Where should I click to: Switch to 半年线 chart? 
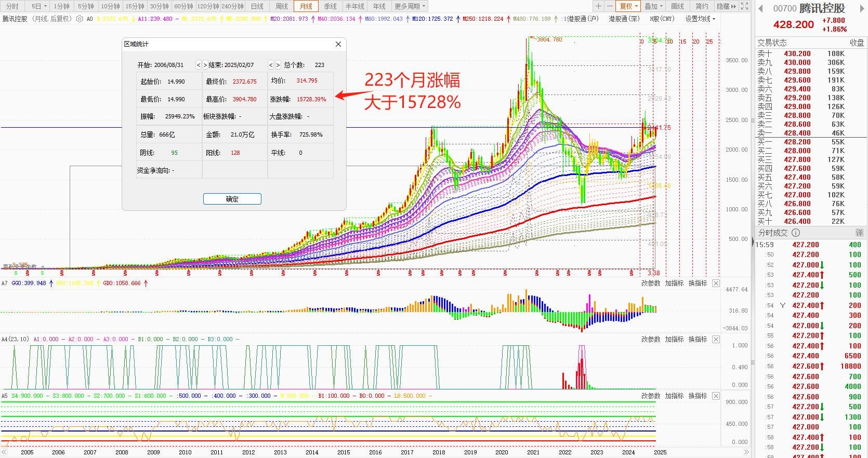tap(354, 6)
